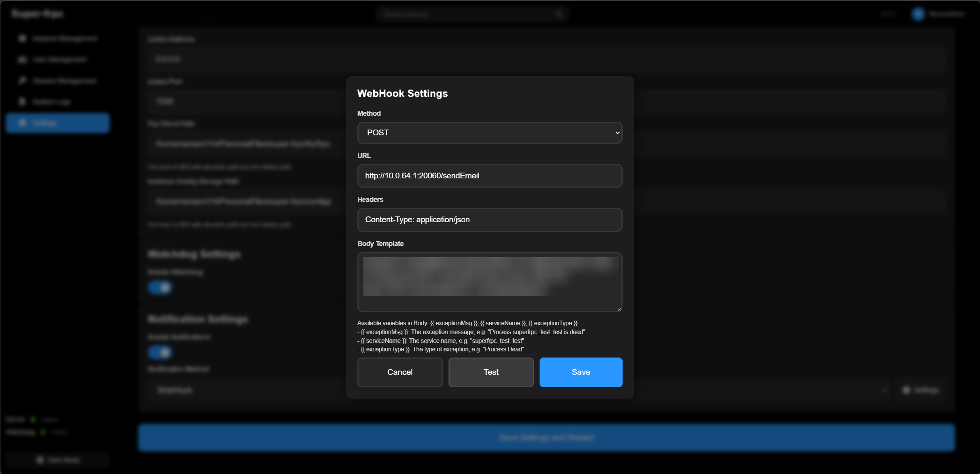Grab the Body Template resize handle

tap(619, 308)
